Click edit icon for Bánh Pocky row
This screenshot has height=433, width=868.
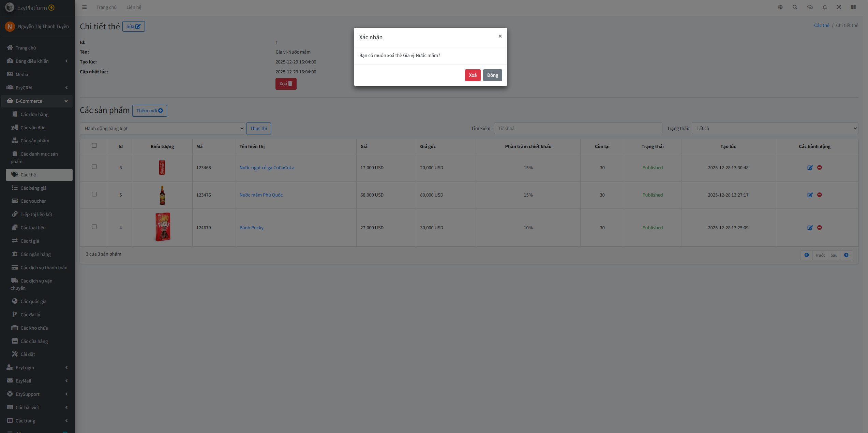coord(810,228)
